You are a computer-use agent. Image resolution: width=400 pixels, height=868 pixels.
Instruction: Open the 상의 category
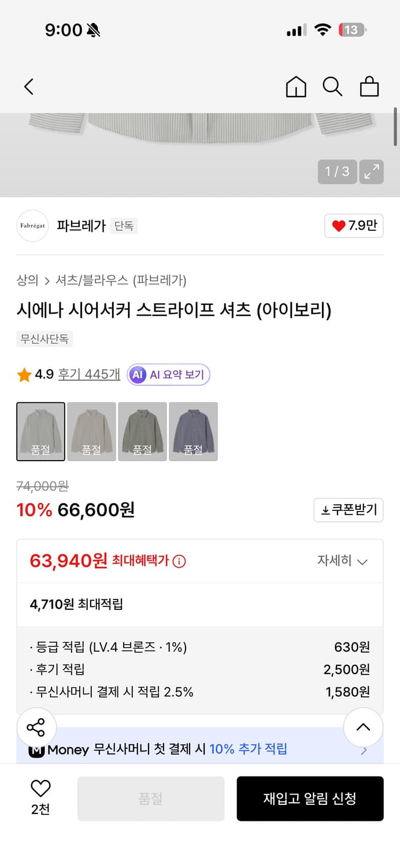click(25, 279)
